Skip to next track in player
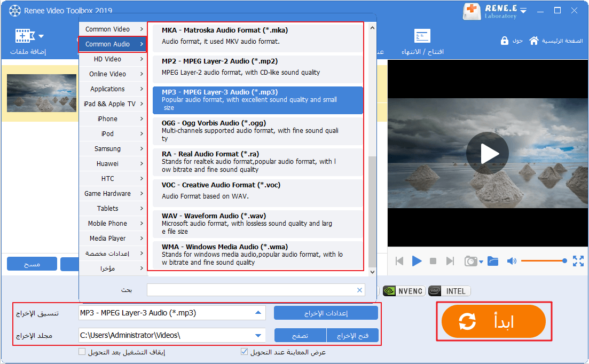The height and width of the screenshot is (364, 589). click(450, 261)
